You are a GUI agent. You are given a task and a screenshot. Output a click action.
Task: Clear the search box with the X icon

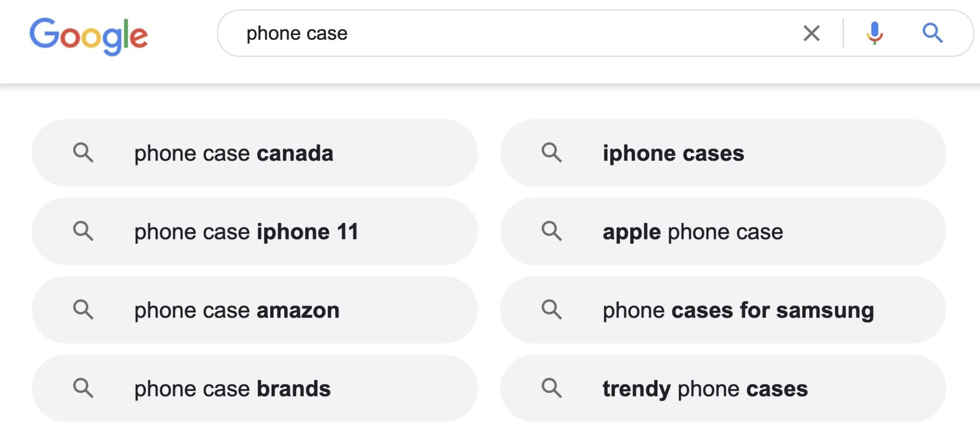812,33
